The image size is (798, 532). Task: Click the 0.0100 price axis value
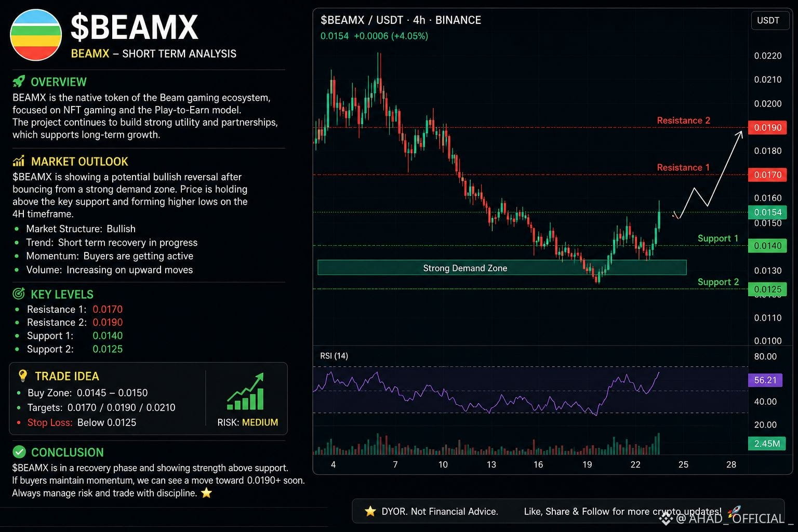(x=767, y=341)
